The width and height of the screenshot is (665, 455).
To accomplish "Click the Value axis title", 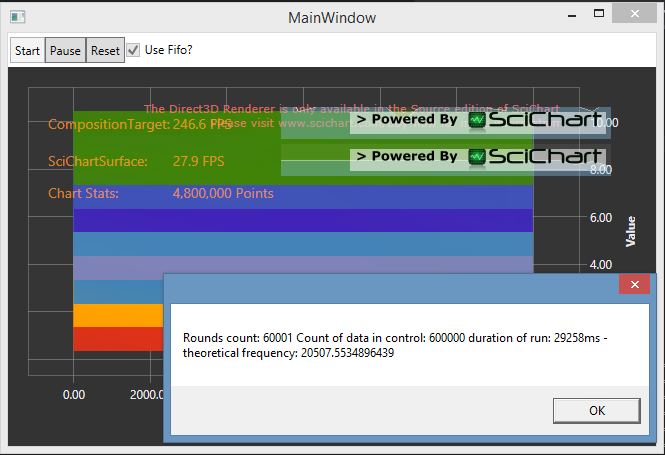I will [631, 231].
